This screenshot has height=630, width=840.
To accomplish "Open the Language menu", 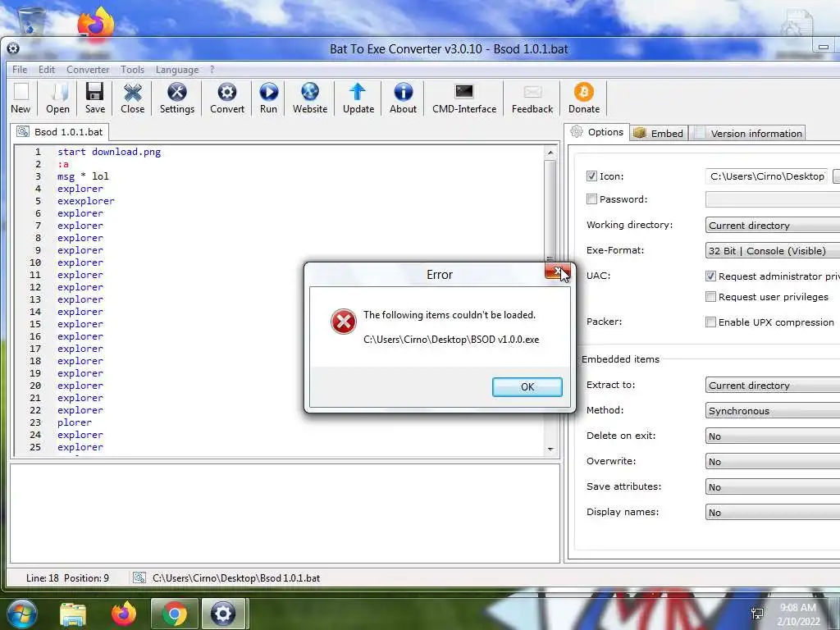I will click(x=177, y=70).
